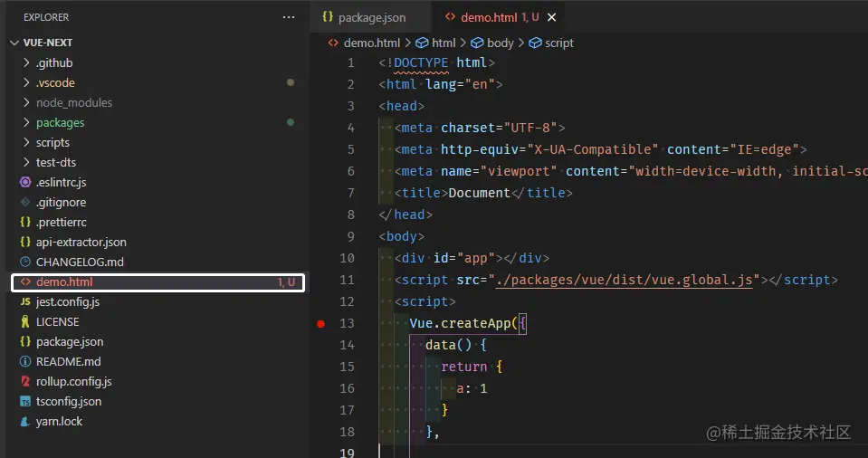The width and height of the screenshot is (868, 458).
Task: Open Explorer more actions ellipsis menu
Action: click(289, 17)
